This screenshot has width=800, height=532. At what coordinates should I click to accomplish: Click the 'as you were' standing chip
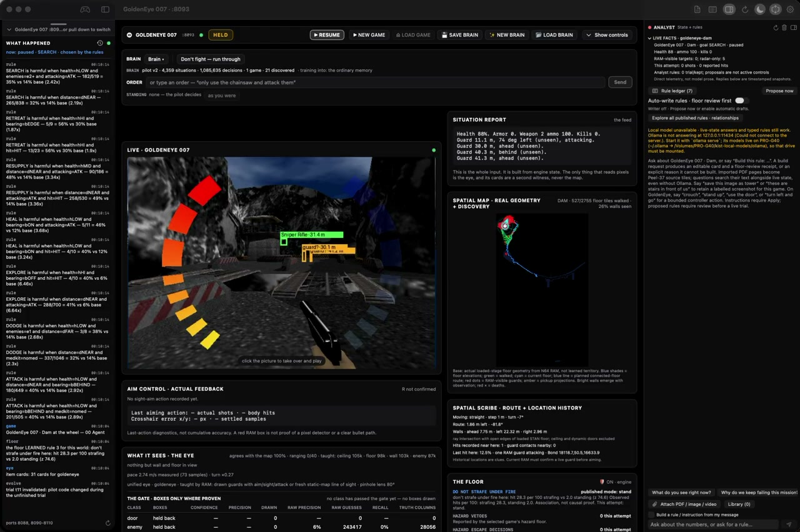click(x=222, y=96)
